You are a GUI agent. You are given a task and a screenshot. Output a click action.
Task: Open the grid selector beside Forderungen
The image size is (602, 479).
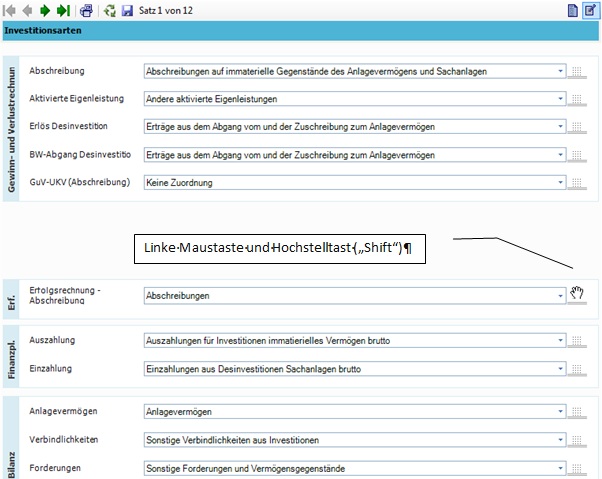point(577,469)
